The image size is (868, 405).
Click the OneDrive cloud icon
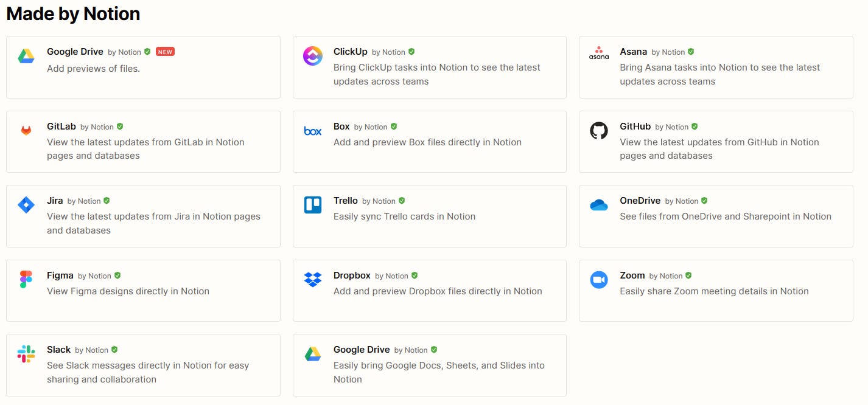(599, 205)
